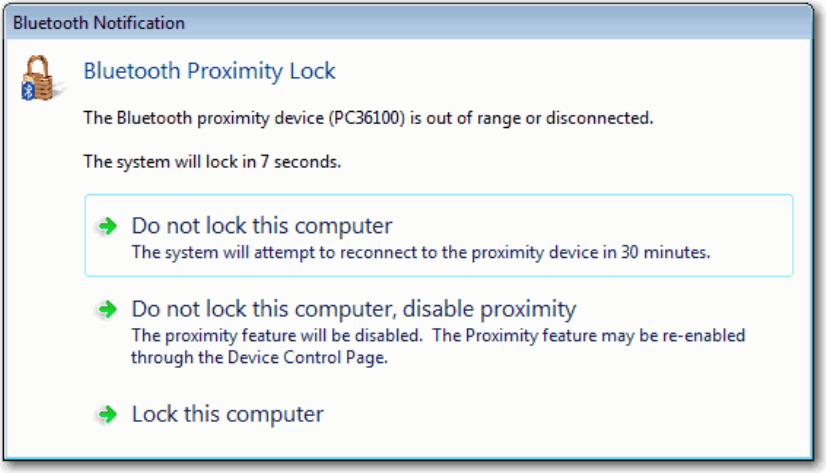826x473 pixels.
Task: Click the Bluetooth Notification window title text
Action: (x=99, y=23)
